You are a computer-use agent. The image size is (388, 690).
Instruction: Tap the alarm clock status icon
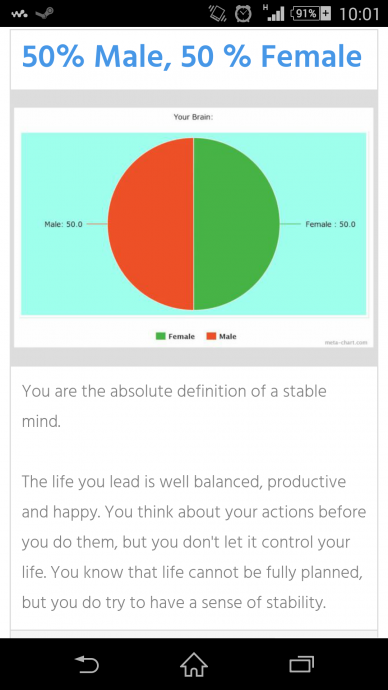pos(242,14)
